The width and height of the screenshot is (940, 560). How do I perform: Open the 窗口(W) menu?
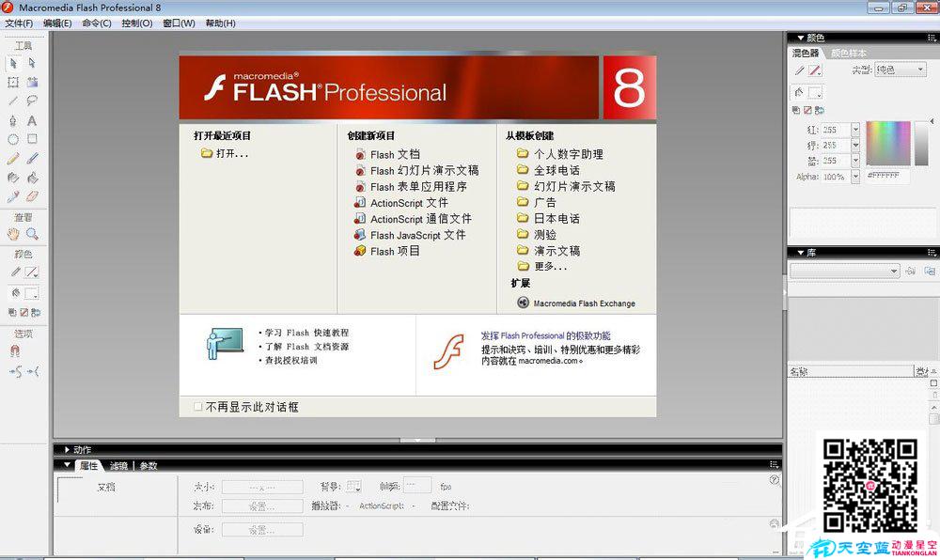pos(179,23)
